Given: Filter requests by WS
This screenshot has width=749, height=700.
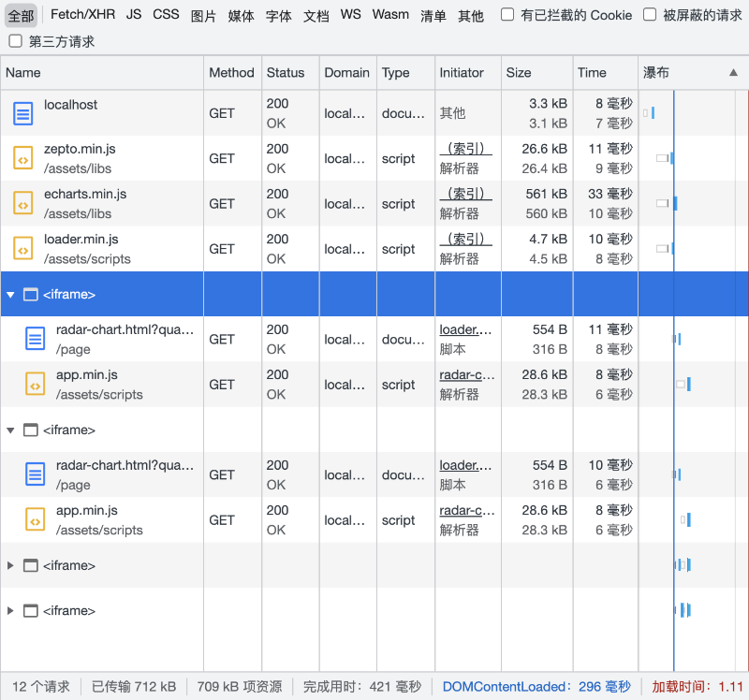Looking at the screenshot, I should (x=350, y=15).
